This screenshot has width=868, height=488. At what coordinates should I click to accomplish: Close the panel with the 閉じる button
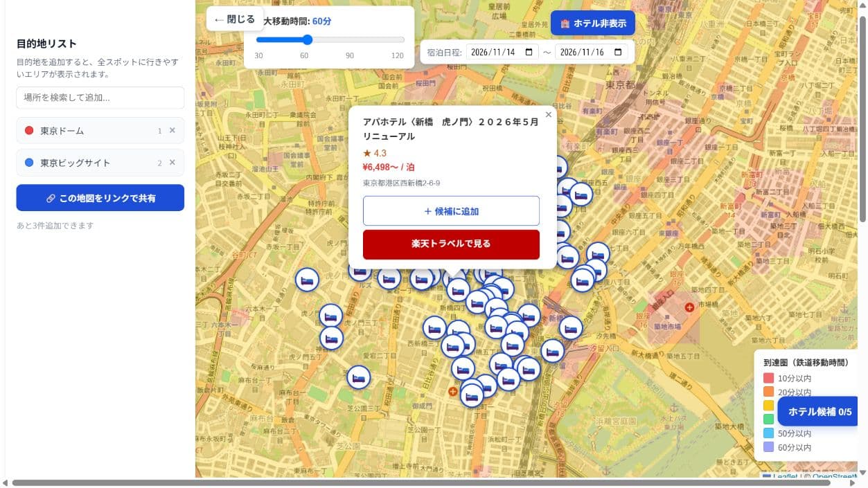tap(235, 19)
